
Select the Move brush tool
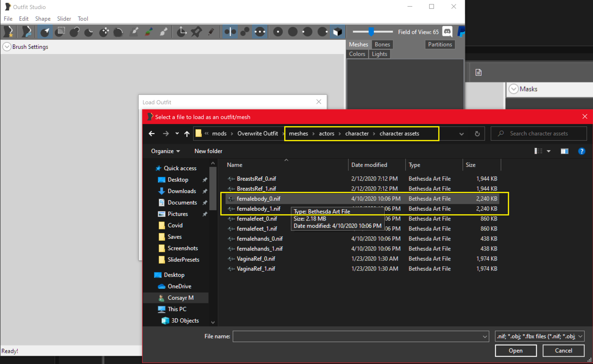tap(104, 32)
